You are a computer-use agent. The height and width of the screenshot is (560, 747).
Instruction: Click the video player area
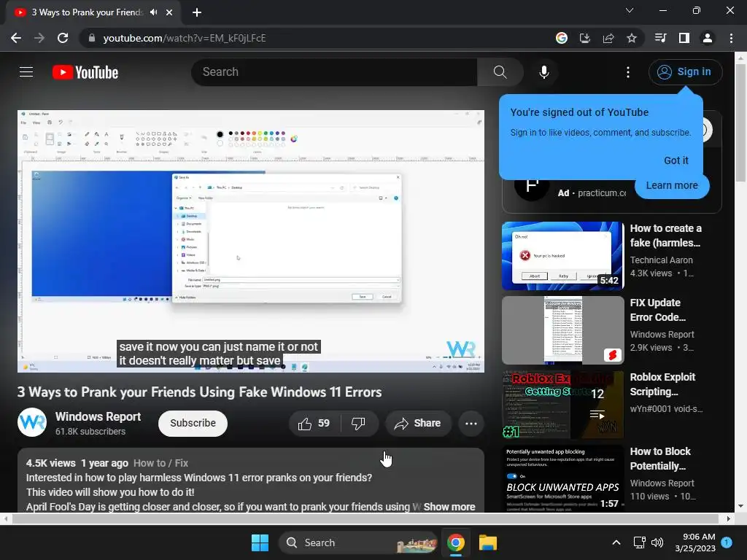pyautogui.click(x=251, y=241)
